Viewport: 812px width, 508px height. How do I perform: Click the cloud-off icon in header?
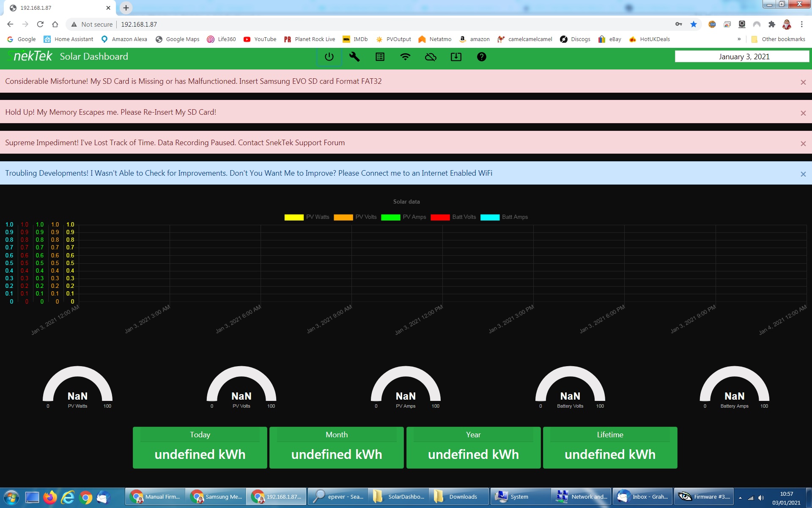pyautogui.click(x=431, y=57)
